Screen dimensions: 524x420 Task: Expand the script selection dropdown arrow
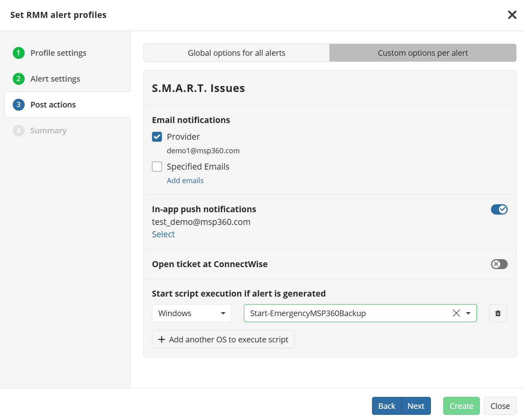468,313
